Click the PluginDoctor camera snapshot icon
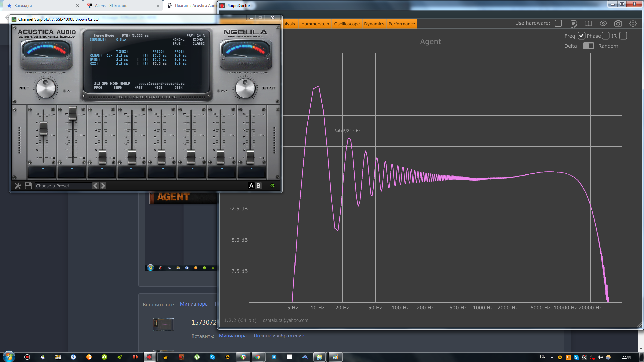Image resolution: width=644 pixels, height=362 pixels. click(x=618, y=23)
